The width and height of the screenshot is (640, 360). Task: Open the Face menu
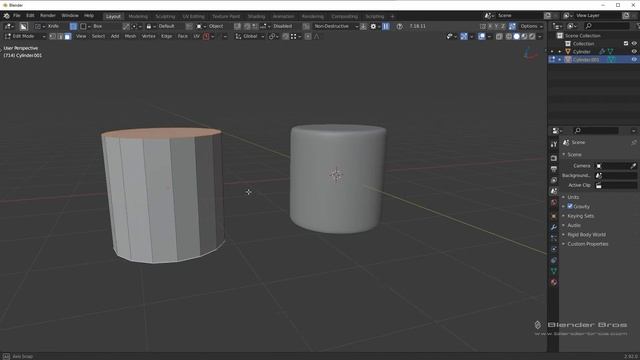click(x=182, y=36)
